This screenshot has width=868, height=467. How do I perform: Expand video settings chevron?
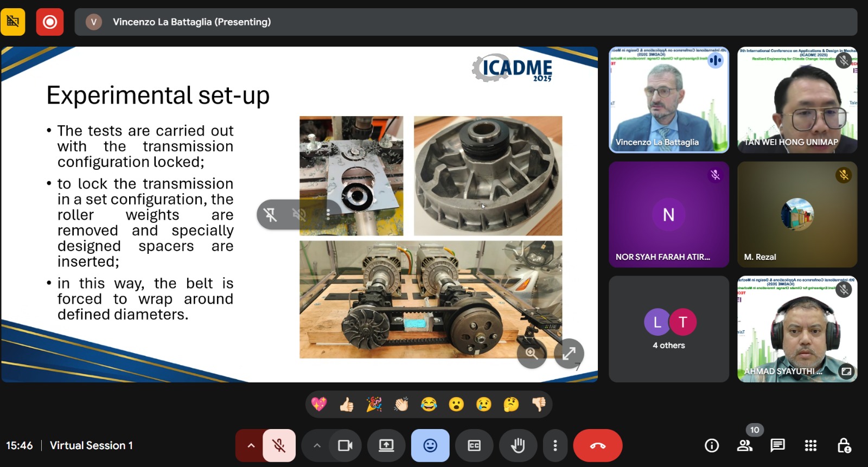(x=317, y=446)
